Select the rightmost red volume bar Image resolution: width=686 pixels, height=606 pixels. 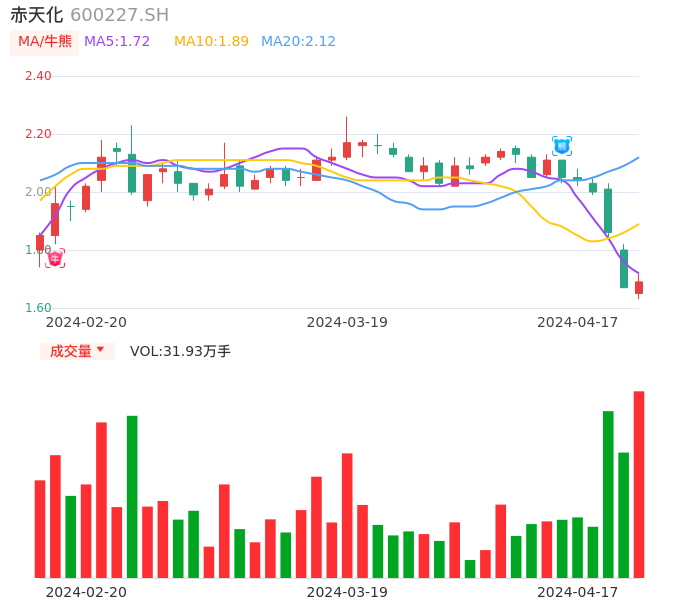click(x=638, y=484)
